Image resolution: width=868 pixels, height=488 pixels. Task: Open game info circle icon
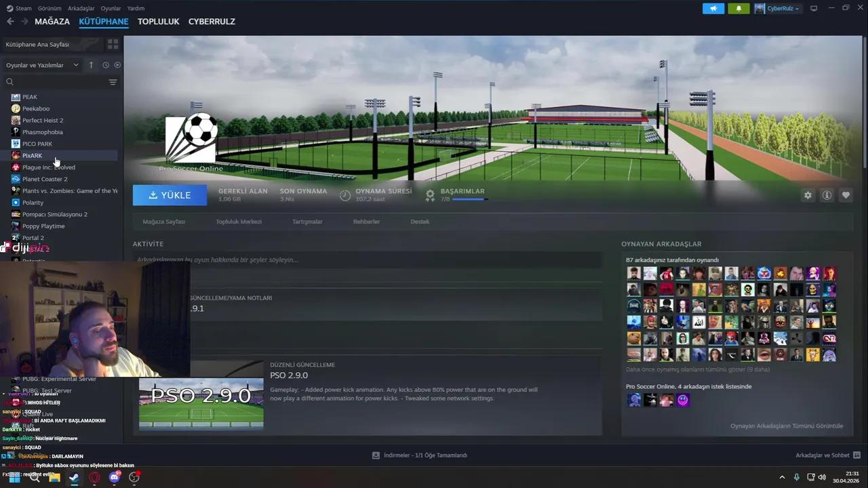point(827,195)
